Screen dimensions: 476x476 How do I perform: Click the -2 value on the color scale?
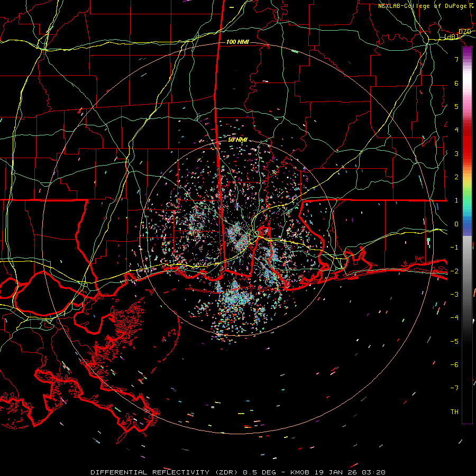pyautogui.click(x=454, y=271)
